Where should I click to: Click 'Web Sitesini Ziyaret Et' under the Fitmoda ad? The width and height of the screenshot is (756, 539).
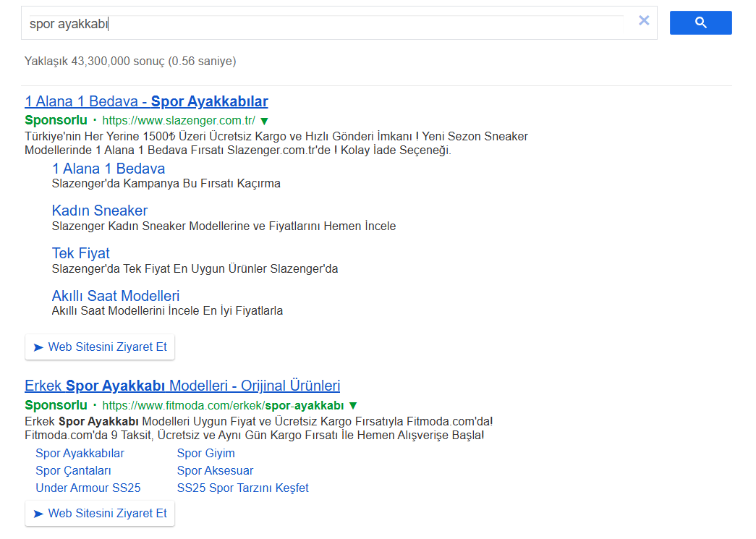(100, 514)
